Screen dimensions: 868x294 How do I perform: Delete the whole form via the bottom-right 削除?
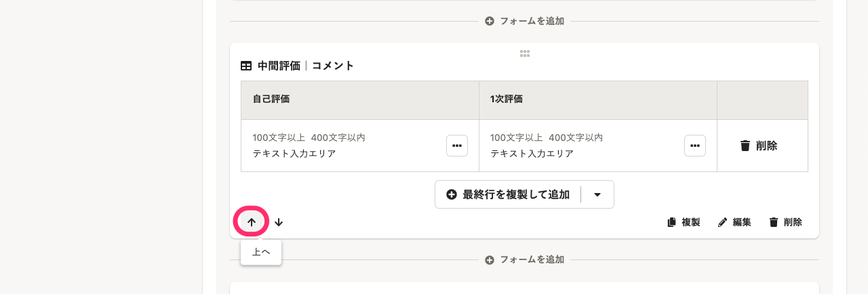[786, 222]
